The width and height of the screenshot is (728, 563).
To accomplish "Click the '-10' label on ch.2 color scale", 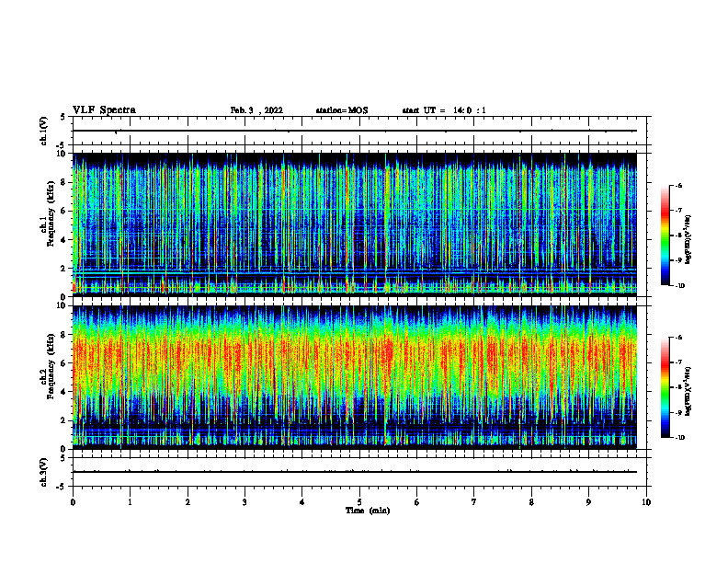I will pyautogui.click(x=680, y=438).
